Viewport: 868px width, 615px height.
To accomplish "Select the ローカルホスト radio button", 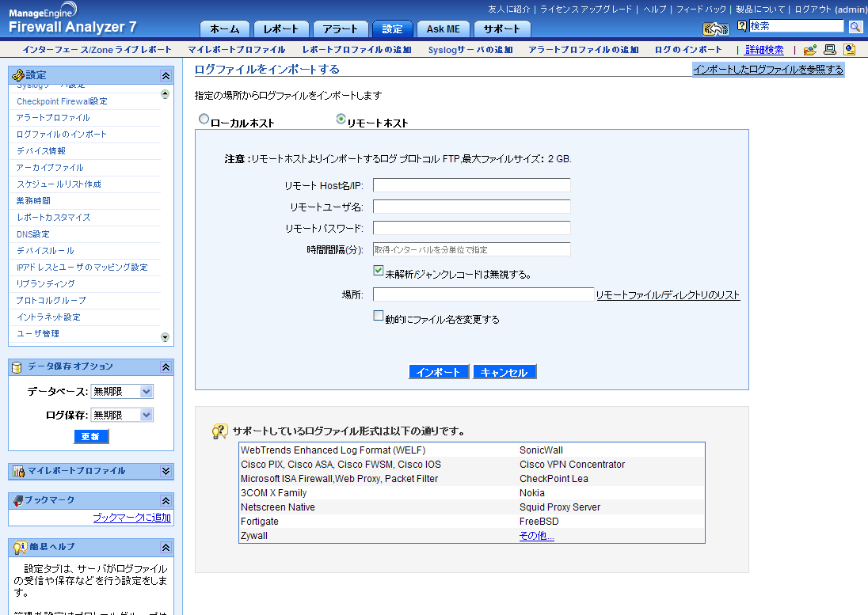I will (x=204, y=119).
